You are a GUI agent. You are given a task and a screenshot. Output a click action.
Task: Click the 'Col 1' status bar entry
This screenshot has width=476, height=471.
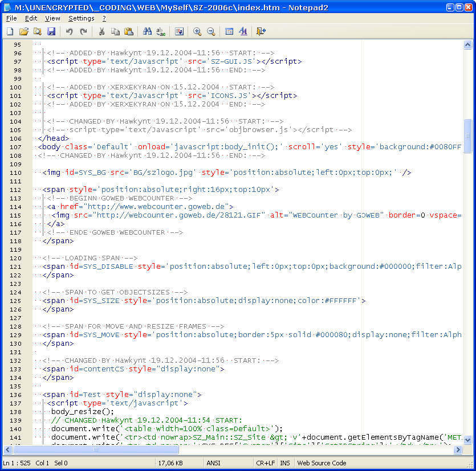42,463
